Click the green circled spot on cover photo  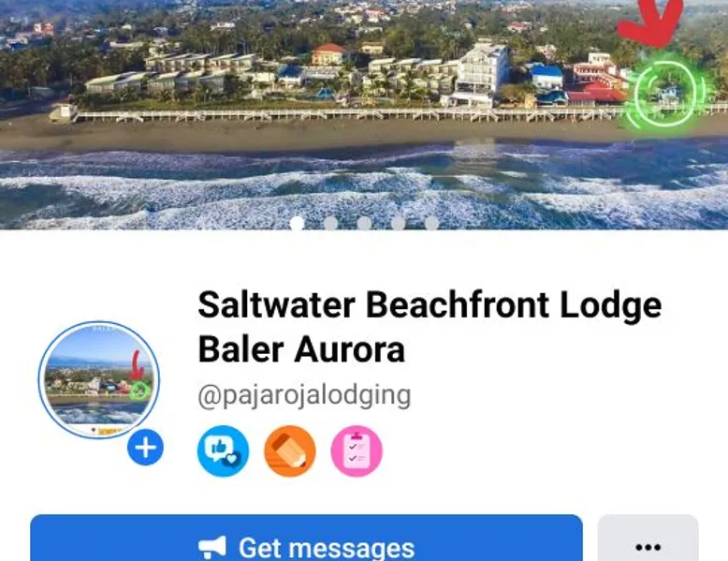(665, 93)
